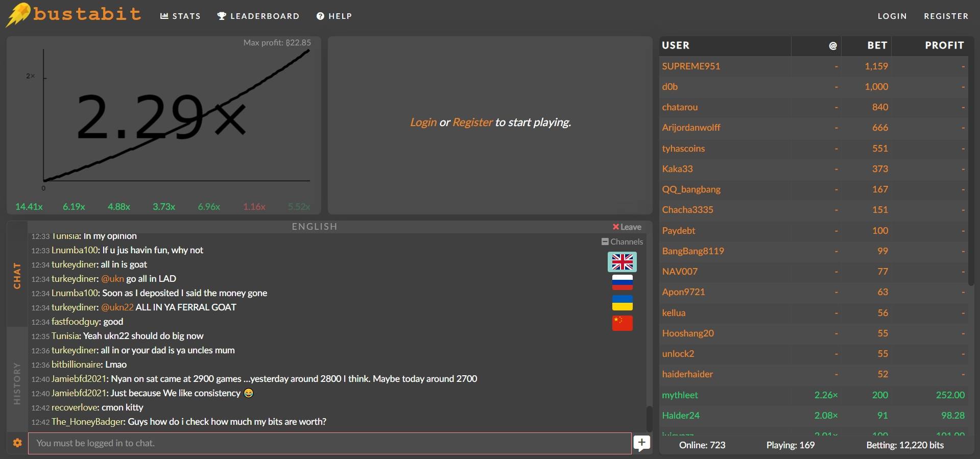The width and height of the screenshot is (980, 459).
Task: Click the Online: 723 status text
Action: [702, 445]
